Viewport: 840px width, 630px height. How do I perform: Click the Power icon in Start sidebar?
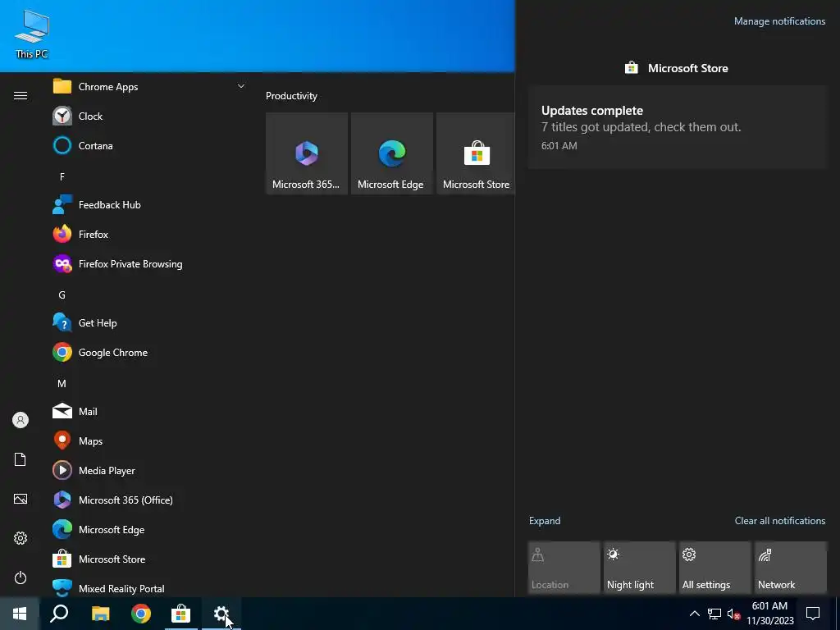pos(21,577)
